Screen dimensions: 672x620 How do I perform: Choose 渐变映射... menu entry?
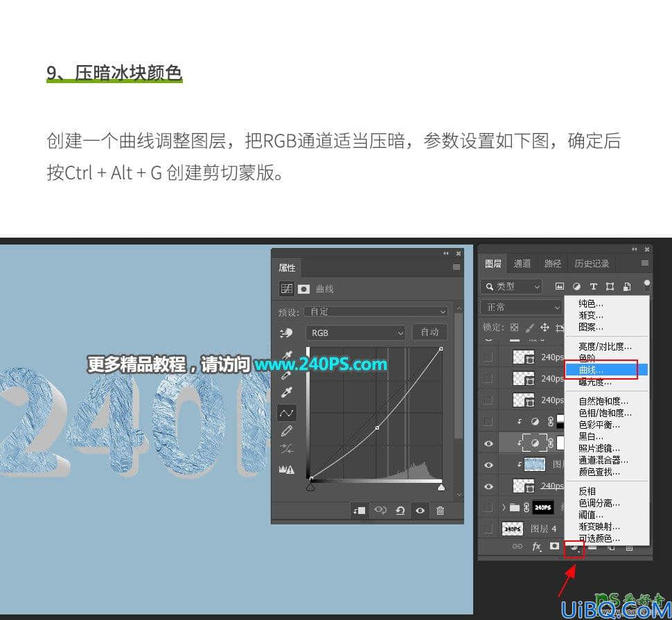pos(606,526)
